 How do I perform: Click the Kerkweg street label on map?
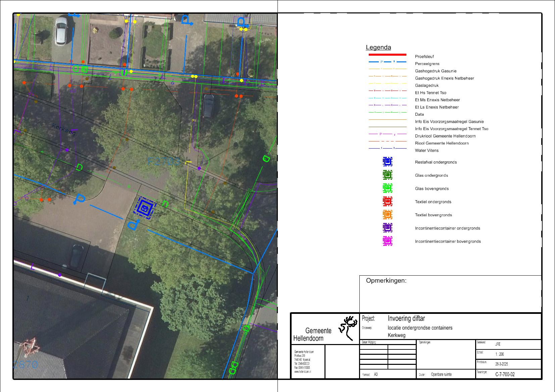coord(64,129)
